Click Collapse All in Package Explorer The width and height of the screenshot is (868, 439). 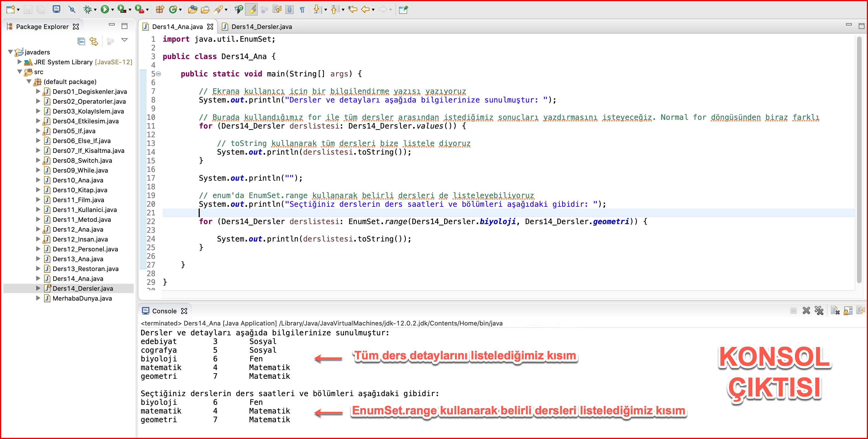tap(81, 41)
